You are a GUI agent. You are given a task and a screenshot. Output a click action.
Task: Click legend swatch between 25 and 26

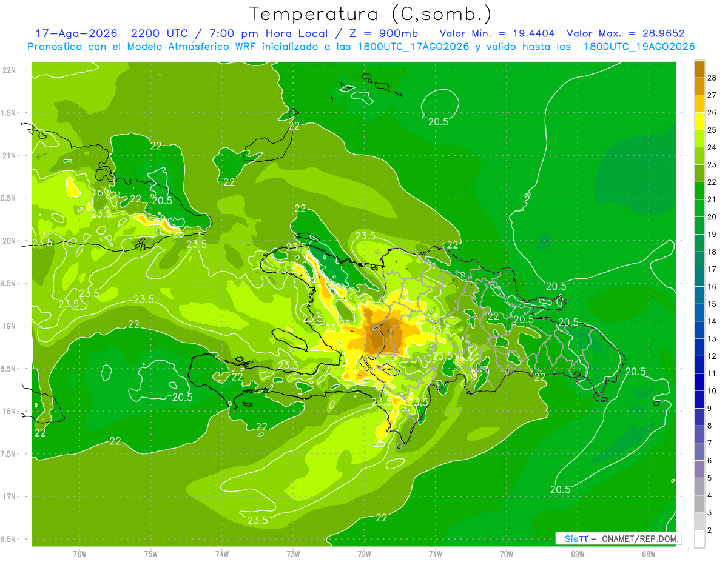[699, 121]
